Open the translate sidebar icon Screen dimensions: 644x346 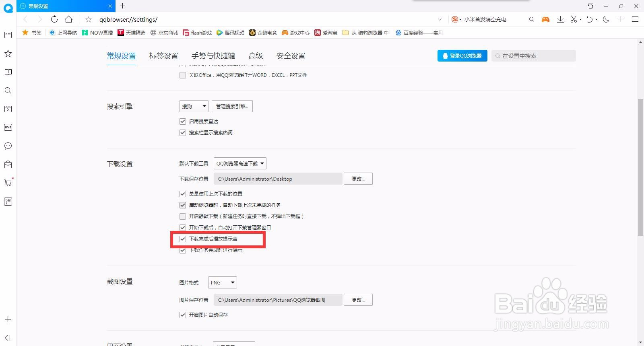[8, 202]
